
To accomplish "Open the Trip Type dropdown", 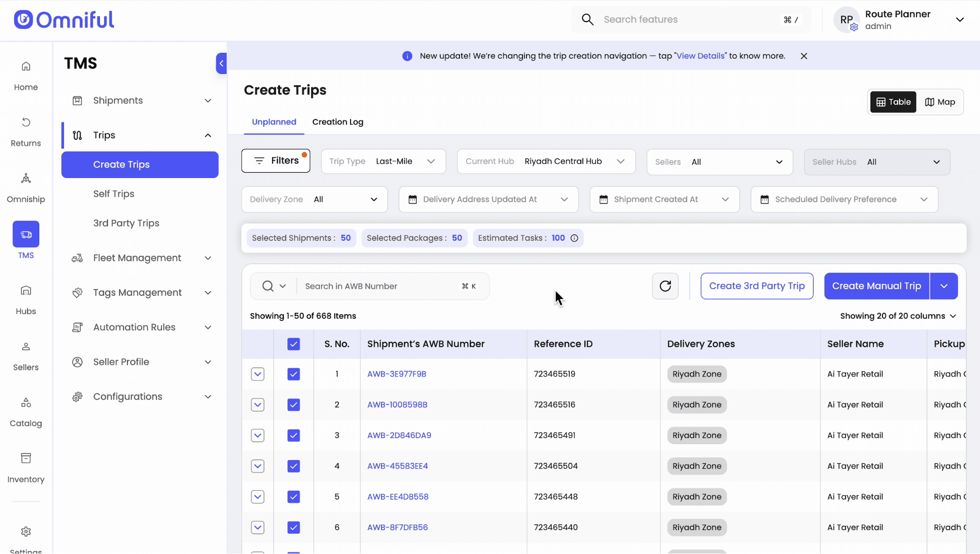I will click(x=383, y=162).
